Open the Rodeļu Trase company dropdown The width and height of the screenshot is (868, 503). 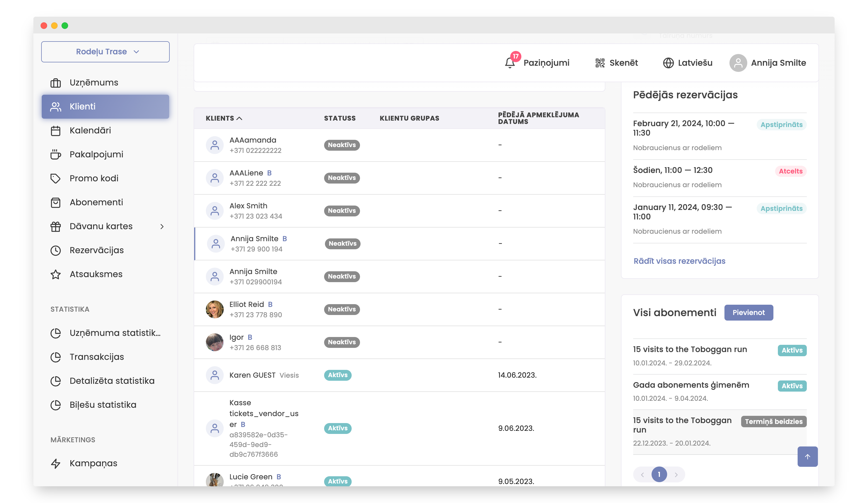pyautogui.click(x=105, y=52)
